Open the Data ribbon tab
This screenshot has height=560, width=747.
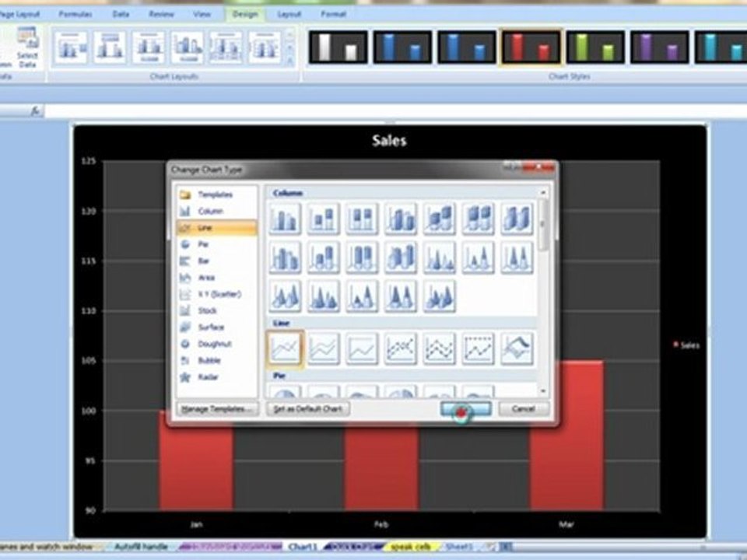[121, 14]
